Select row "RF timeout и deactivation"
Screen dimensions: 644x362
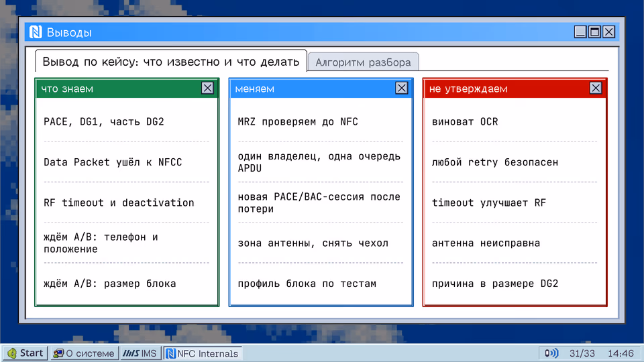tap(127, 202)
